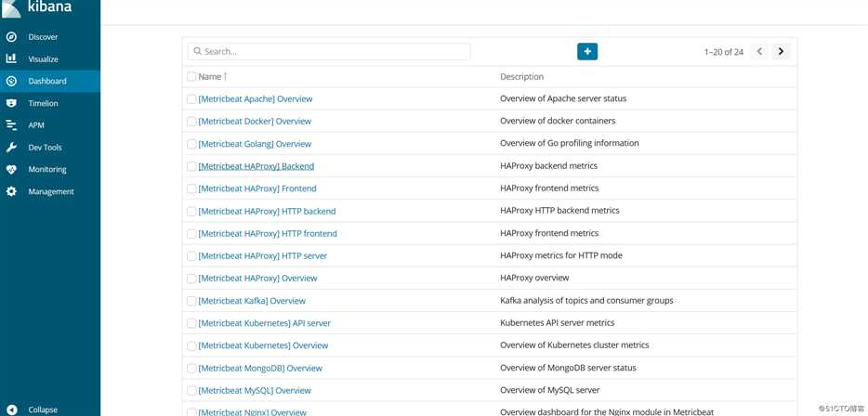The width and height of the screenshot is (868, 416).
Task: Open [Metricbeat MongoDB] Overview dashboard
Action: coord(260,369)
